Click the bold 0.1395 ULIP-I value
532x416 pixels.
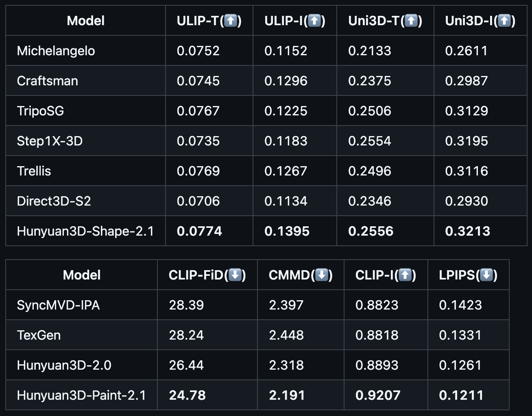[x=287, y=231]
